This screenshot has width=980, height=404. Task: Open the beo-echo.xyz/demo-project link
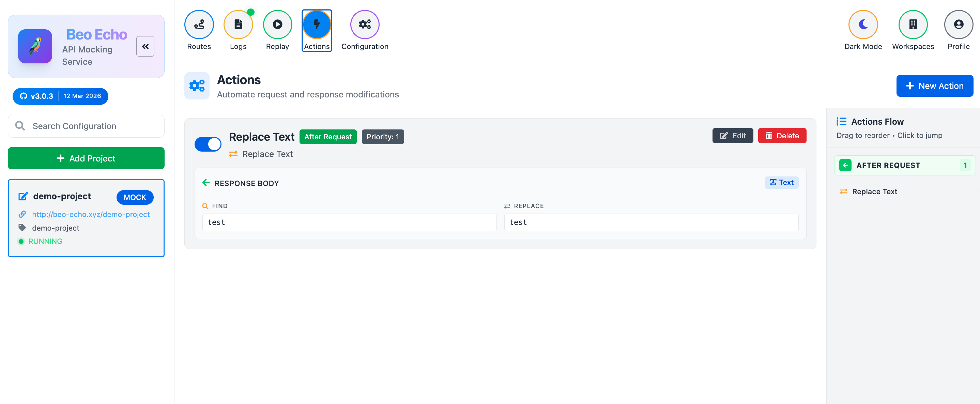click(91, 214)
